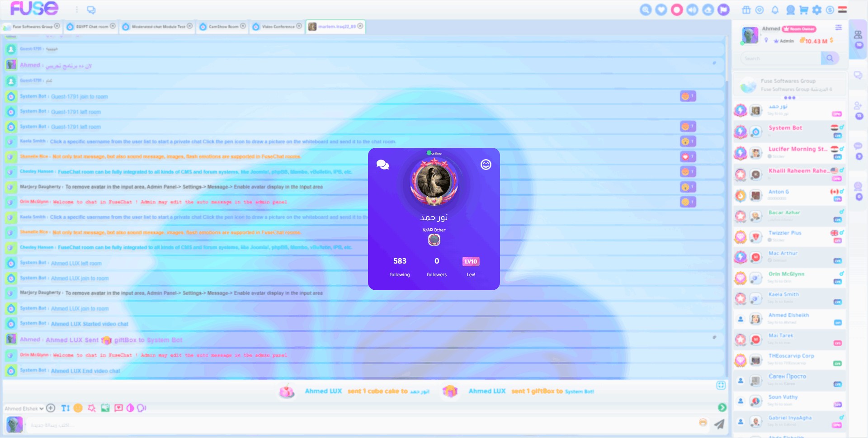Open the Ahmed Elshek sender dropdown
The width and height of the screenshot is (868, 438).
(x=24, y=409)
